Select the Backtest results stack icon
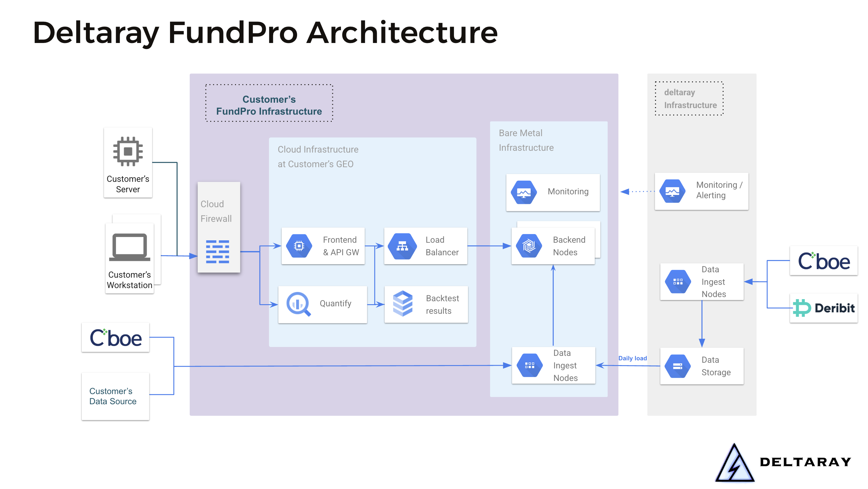Image resolution: width=868 pixels, height=489 pixels. (x=403, y=304)
